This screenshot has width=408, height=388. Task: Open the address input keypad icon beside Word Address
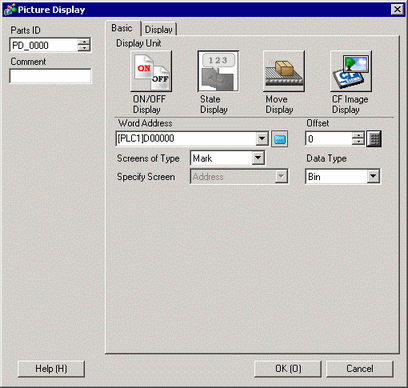(279, 139)
